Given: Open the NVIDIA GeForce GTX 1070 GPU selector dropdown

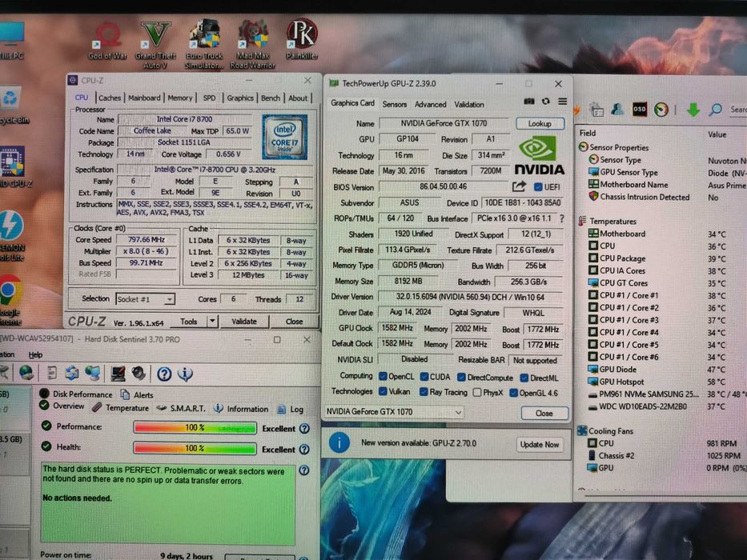Looking at the screenshot, I should (393, 411).
